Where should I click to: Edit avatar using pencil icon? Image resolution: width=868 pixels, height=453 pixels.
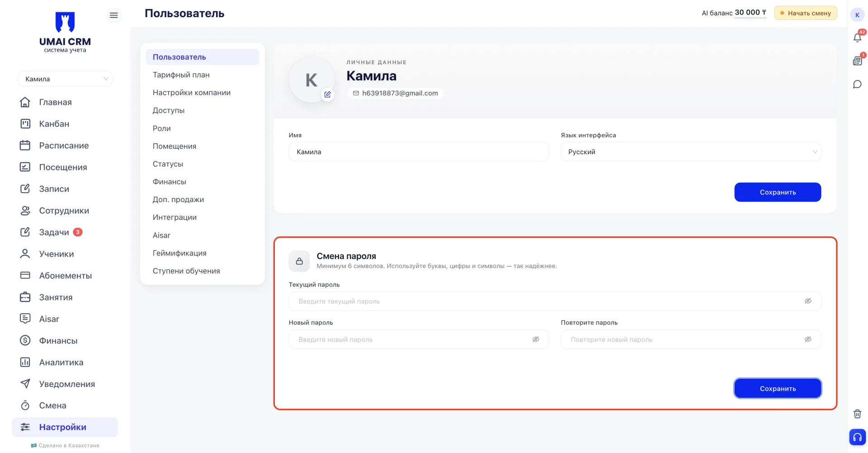pos(327,94)
